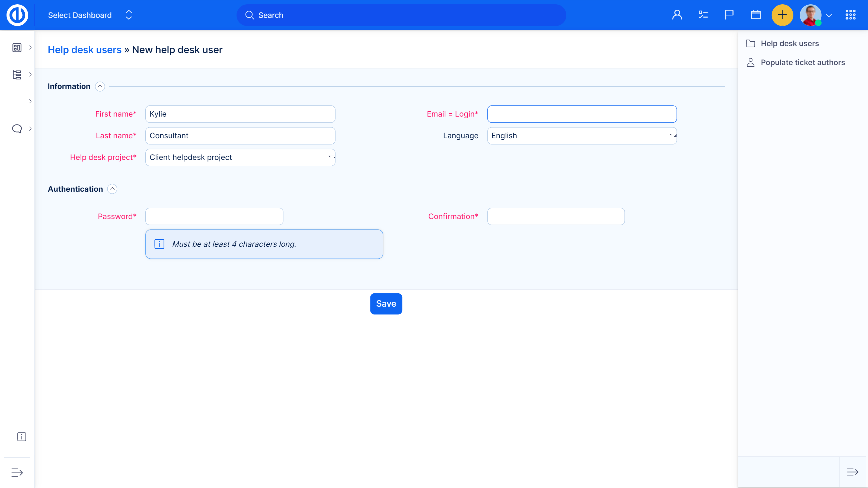The width and height of the screenshot is (868, 488).
Task: Click Help desk users sidebar menu item
Action: point(790,43)
